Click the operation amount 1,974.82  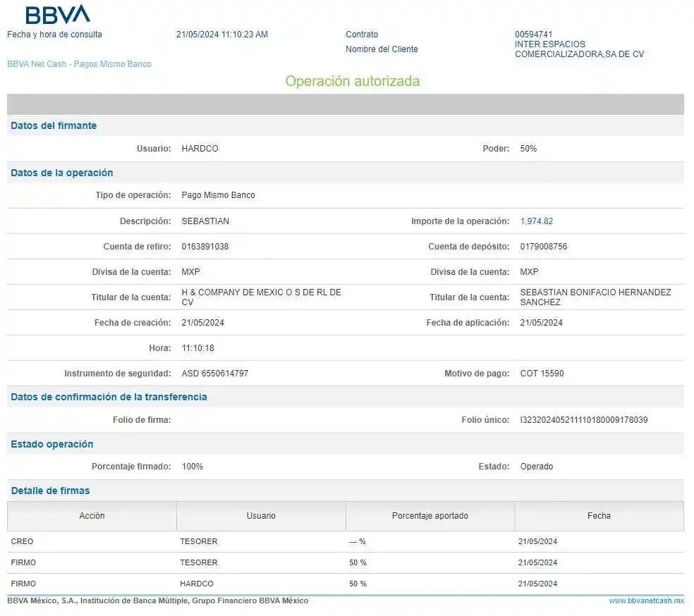536,221
